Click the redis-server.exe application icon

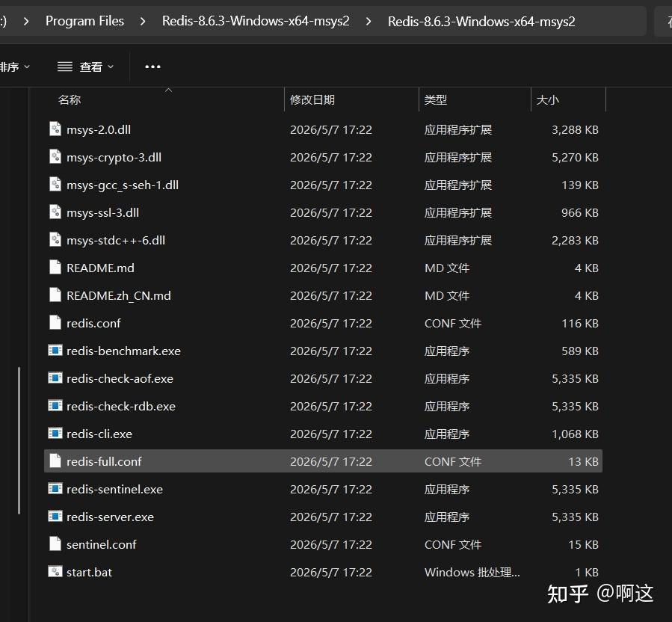click(x=55, y=516)
